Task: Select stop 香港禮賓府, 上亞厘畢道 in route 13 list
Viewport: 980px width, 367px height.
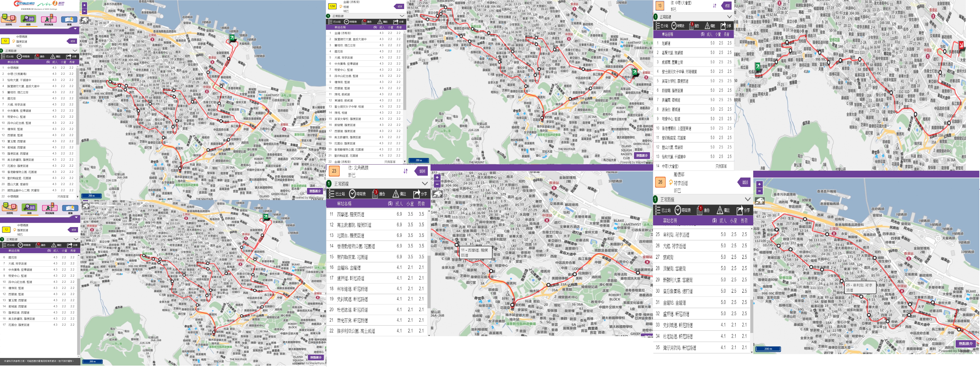Action: (694, 128)
